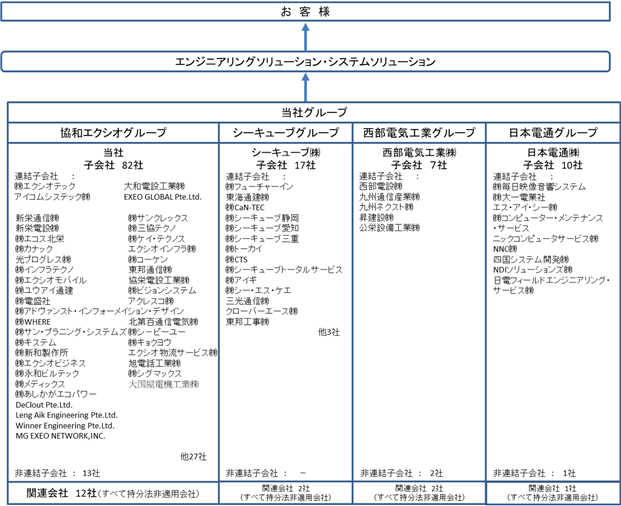Screen dimensions: 621x506
Task: Select アイコムシステック㈱ entry
Action: 52,197
